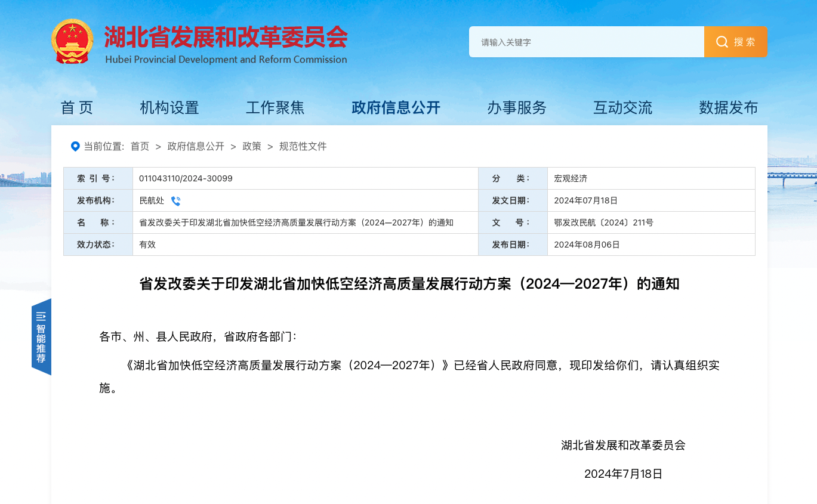Click the magnifier icon in search button
The width and height of the screenshot is (817, 504).
(x=722, y=42)
